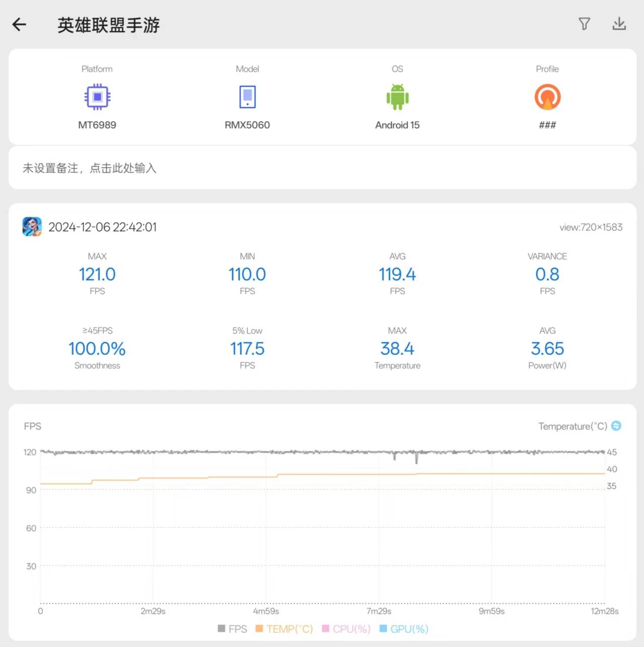This screenshot has height=647, width=644.
Task: Click the note field 未设置备注
Action: pyautogui.click(x=322, y=168)
